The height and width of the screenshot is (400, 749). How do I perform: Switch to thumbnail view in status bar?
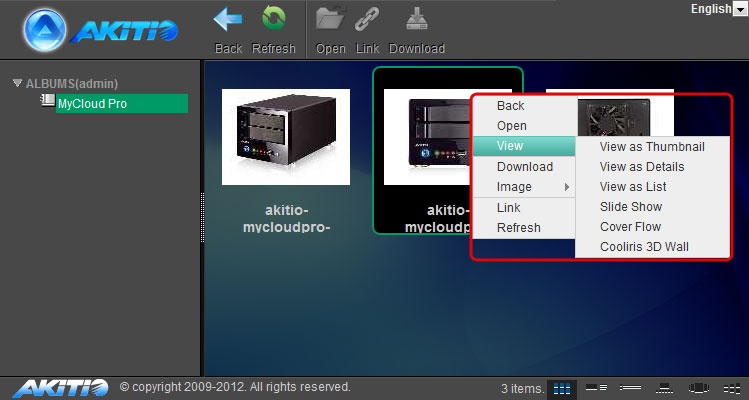(562, 387)
